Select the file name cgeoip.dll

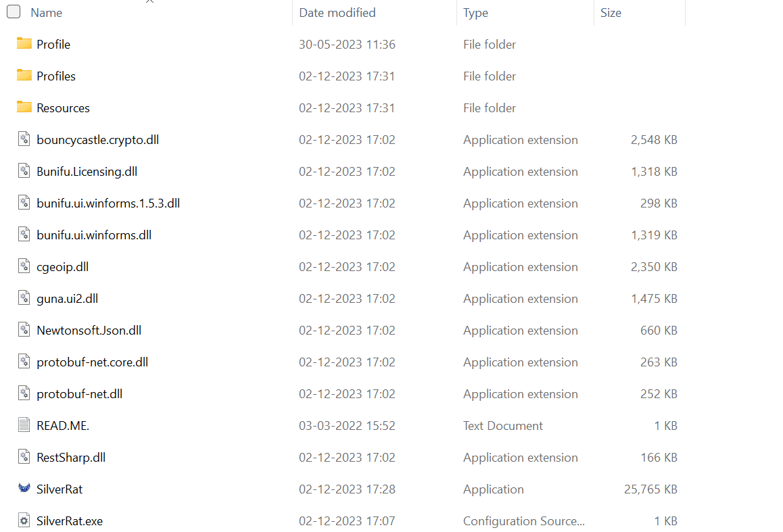click(x=62, y=267)
